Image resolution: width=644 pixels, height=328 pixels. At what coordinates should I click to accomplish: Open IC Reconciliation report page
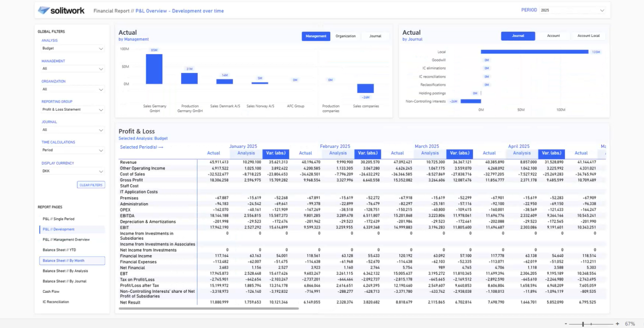point(56,302)
